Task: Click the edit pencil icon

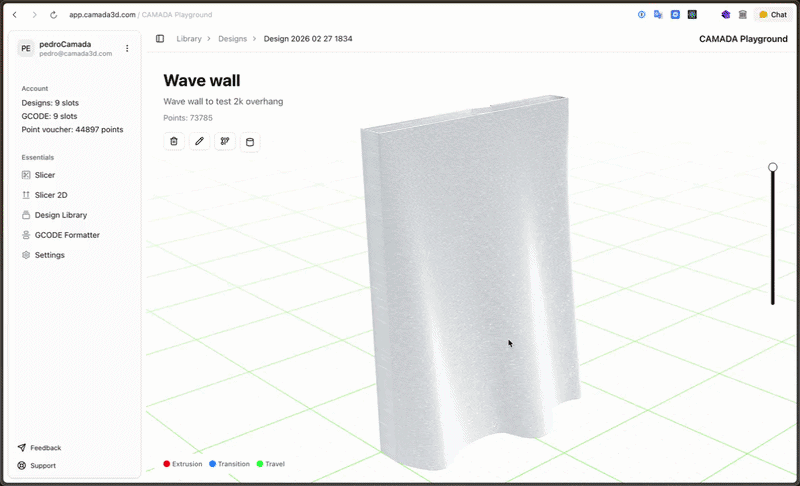Action: 199,141
